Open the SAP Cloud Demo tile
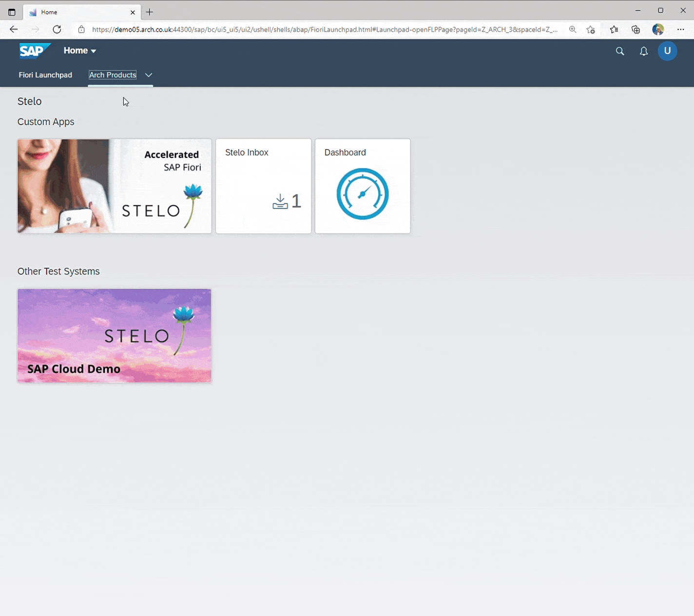Viewport: 694px width, 616px height. (x=115, y=336)
